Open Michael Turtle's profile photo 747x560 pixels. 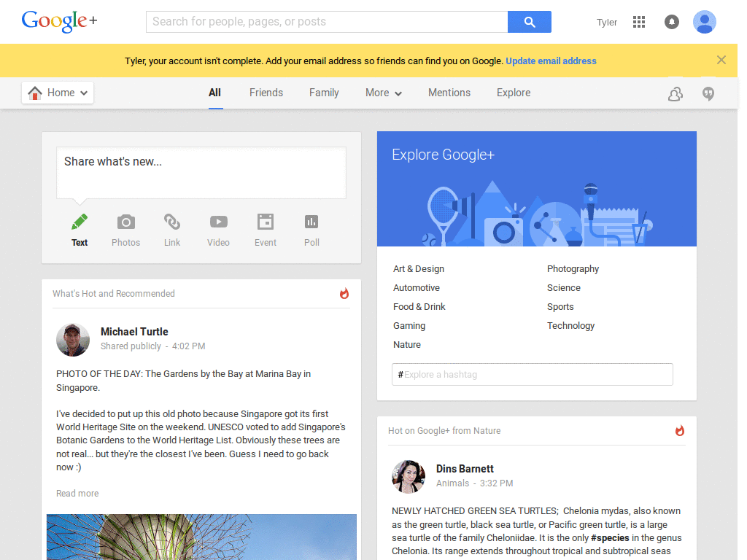[x=73, y=340]
